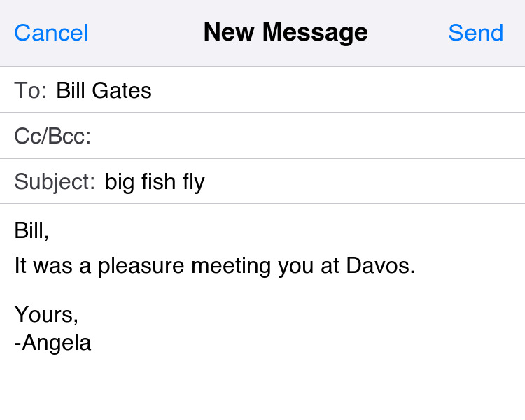Tap Cancel to discard the message
The image size is (525, 420).
pyautogui.click(x=51, y=33)
